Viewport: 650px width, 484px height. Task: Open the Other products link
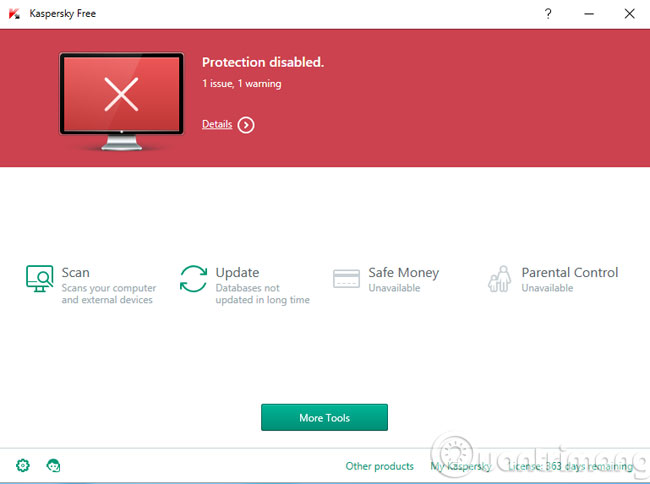pyautogui.click(x=380, y=466)
